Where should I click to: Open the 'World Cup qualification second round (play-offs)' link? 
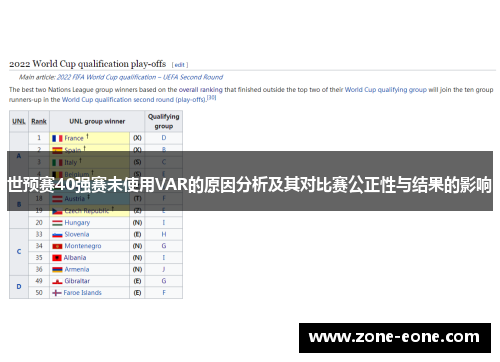[x=134, y=100]
